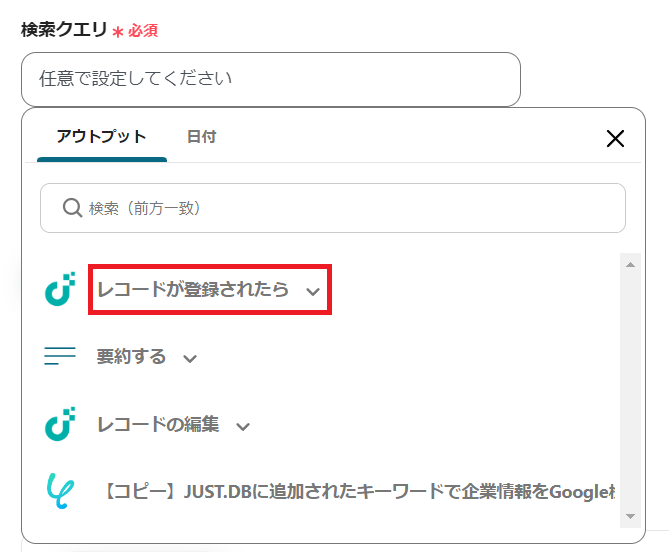
Task: Close the output panel with X
Action: point(616,138)
